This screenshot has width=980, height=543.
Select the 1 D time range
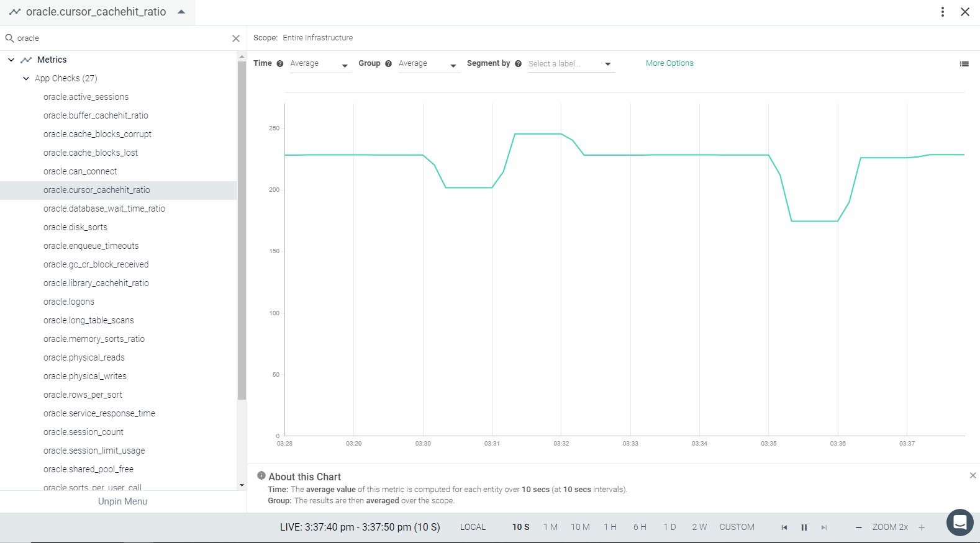669,527
